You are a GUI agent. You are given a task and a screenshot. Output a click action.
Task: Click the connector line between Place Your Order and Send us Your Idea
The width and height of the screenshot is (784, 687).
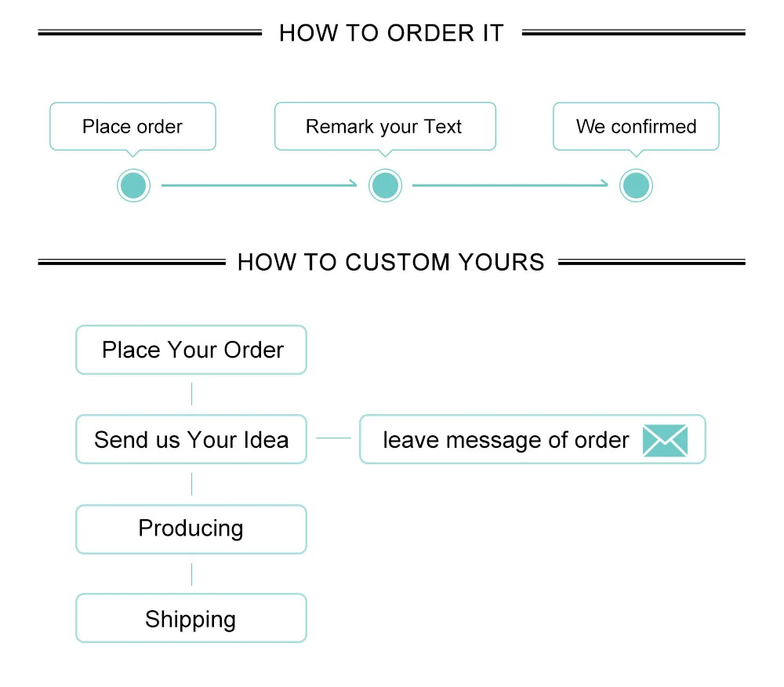click(191, 394)
